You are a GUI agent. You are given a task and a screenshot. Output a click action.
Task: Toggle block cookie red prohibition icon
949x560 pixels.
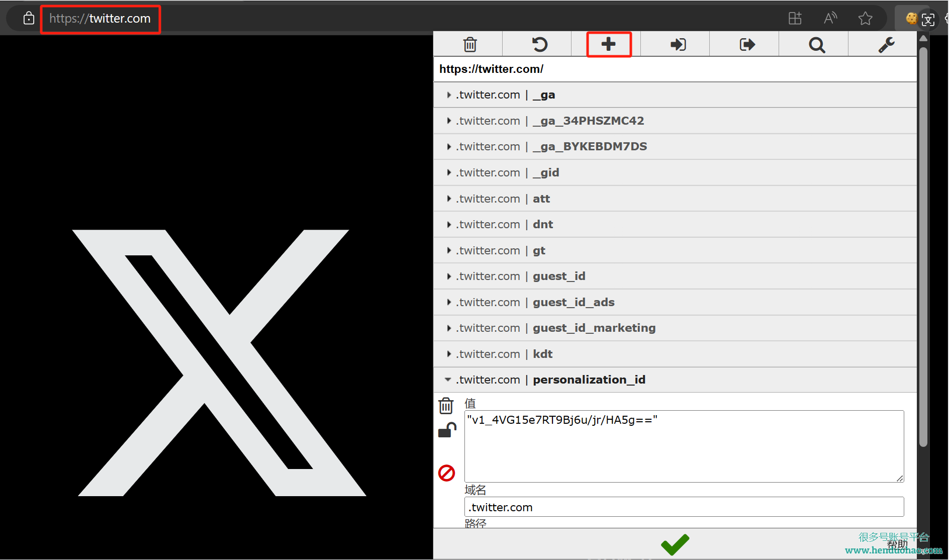pos(446,473)
